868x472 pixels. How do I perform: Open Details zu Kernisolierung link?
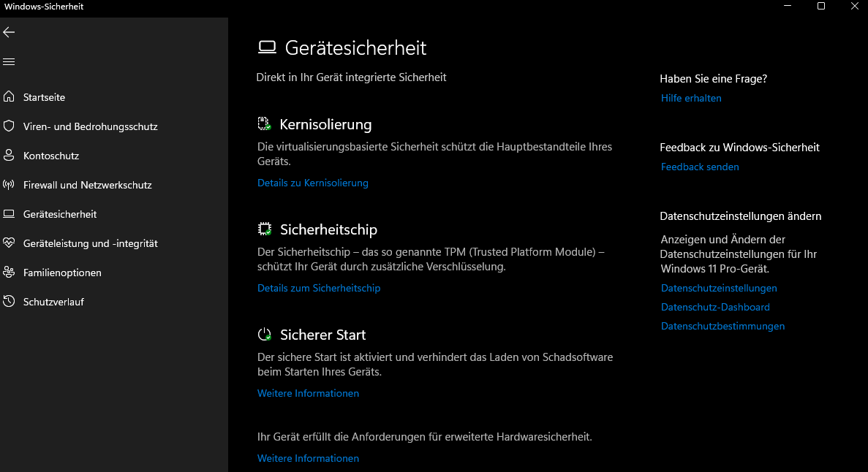(x=312, y=183)
